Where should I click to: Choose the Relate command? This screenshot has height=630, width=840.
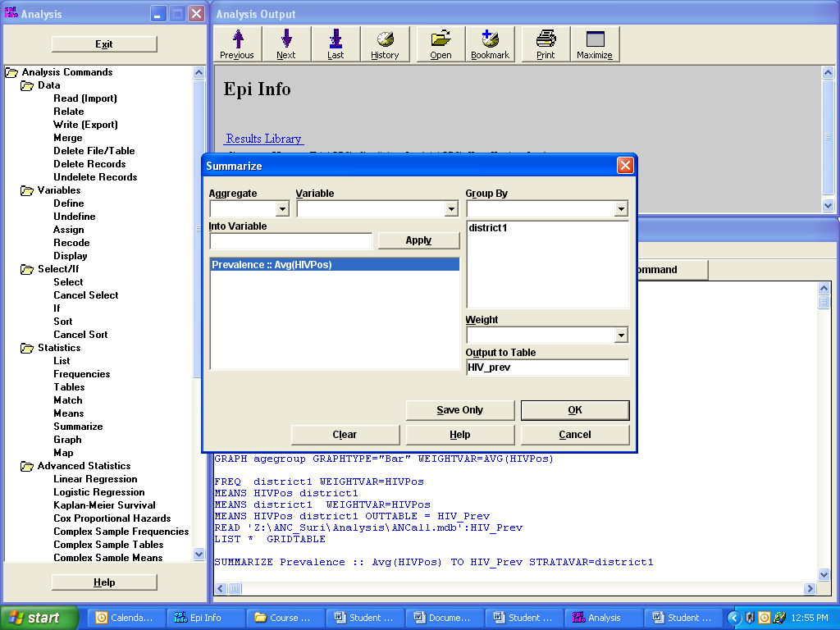click(x=69, y=112)
